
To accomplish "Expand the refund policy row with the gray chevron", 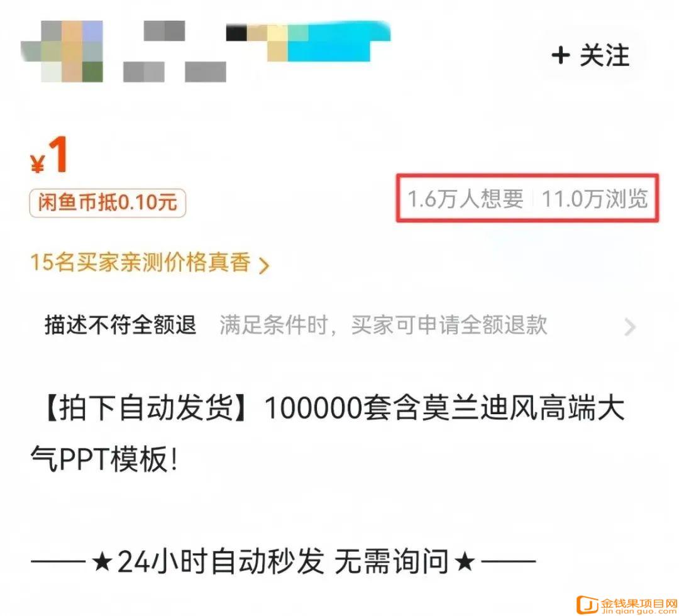I will [x=630, y=327].
